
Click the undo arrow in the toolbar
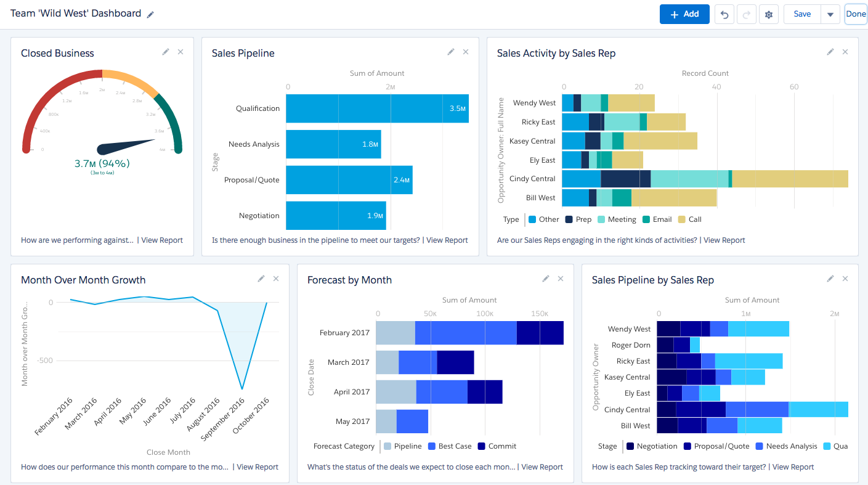tap(724, 14)
